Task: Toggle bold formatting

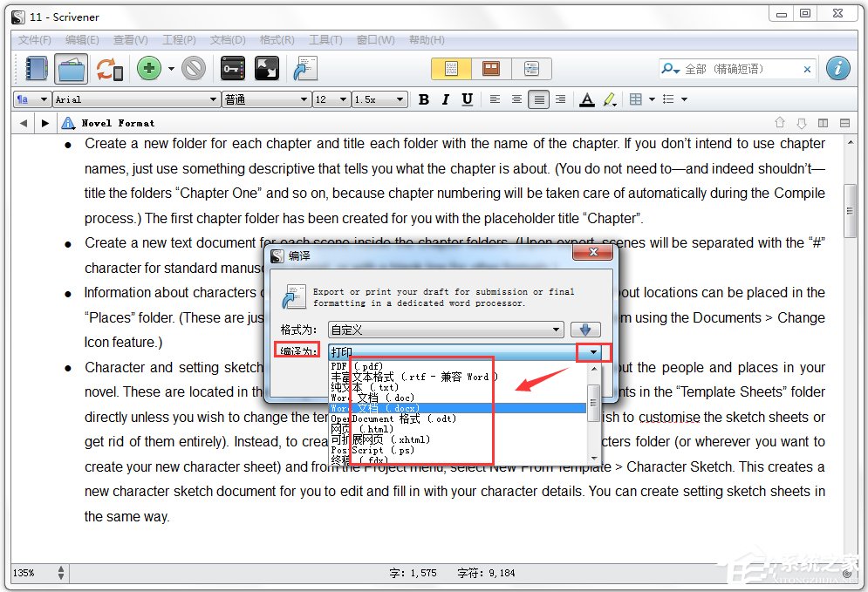Action: (x=424, y=99)
